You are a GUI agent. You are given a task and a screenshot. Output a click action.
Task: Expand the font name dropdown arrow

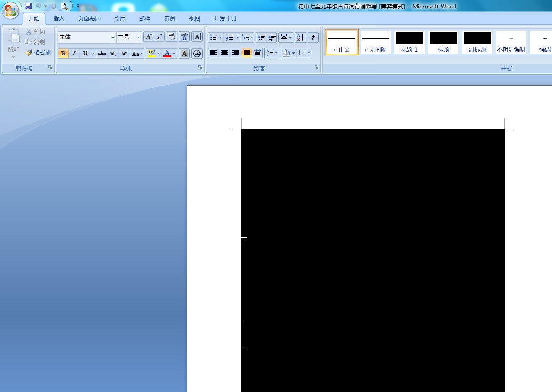pyautogui.click(x=113, y=37)
